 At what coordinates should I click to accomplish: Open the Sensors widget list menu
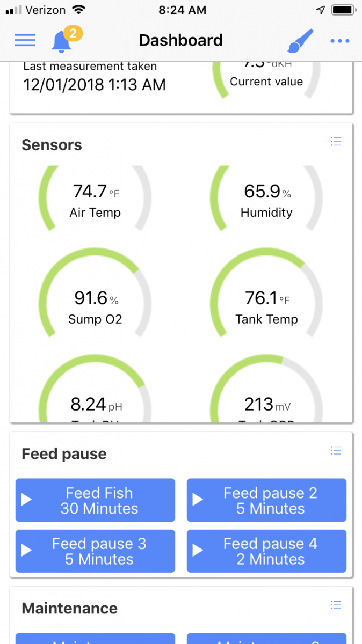[x=336, y=142]
